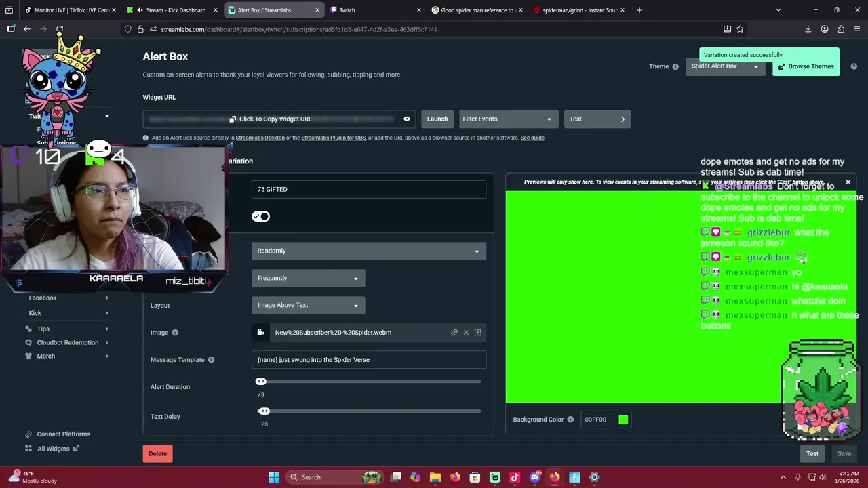Go back with browser back arrow
868x488 pixels.
tap(27, 29)
